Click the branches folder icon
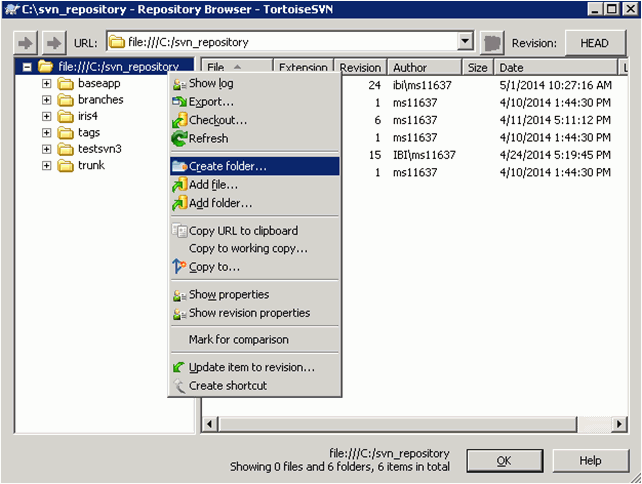 pyautogui.click(x=65, y=100)
